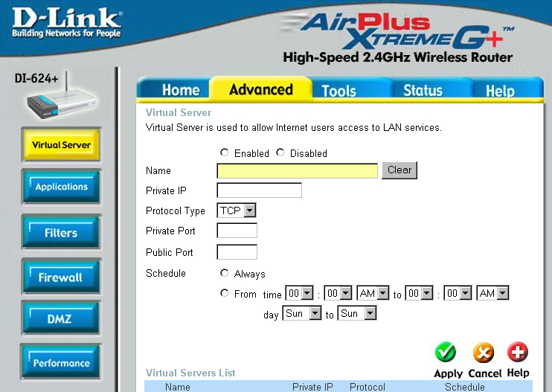Screen dimensions: 552x392
Task: Click the Name column header
Action: point(178,387)
